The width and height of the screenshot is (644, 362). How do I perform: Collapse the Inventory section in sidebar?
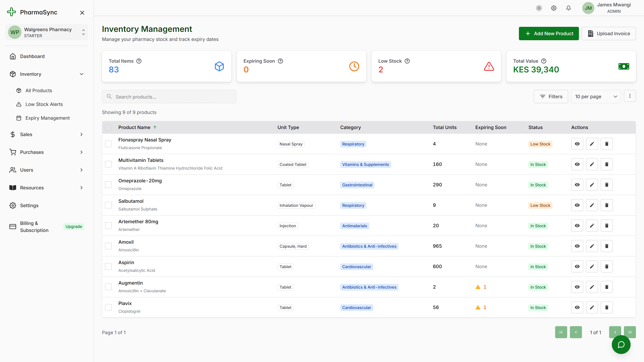[x=81, y=74]
